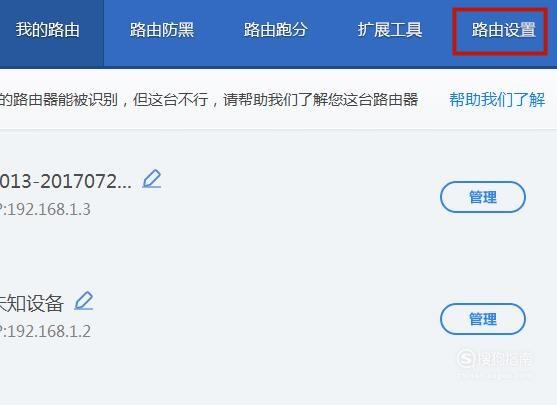Screen dimensions: 557x405
Task: Select the 未知设备 device name
Action: (x=32, y=303)
